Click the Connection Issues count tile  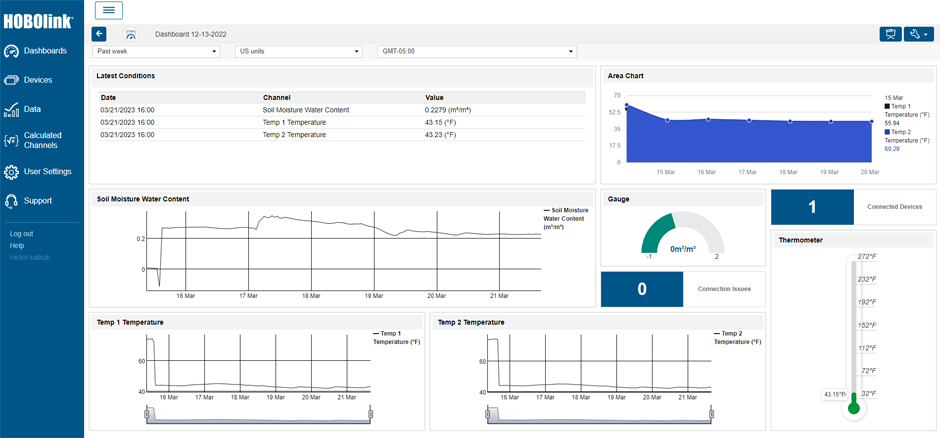coord(642,289)
